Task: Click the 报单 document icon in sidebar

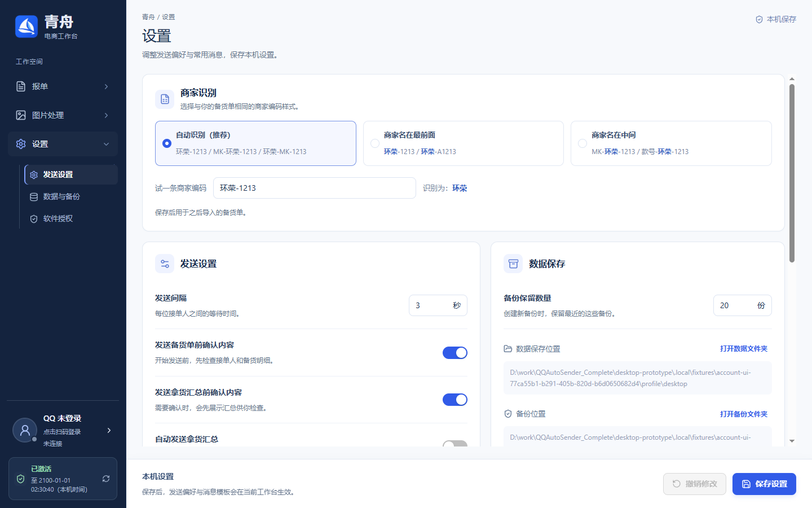Action: pos(21,86)
